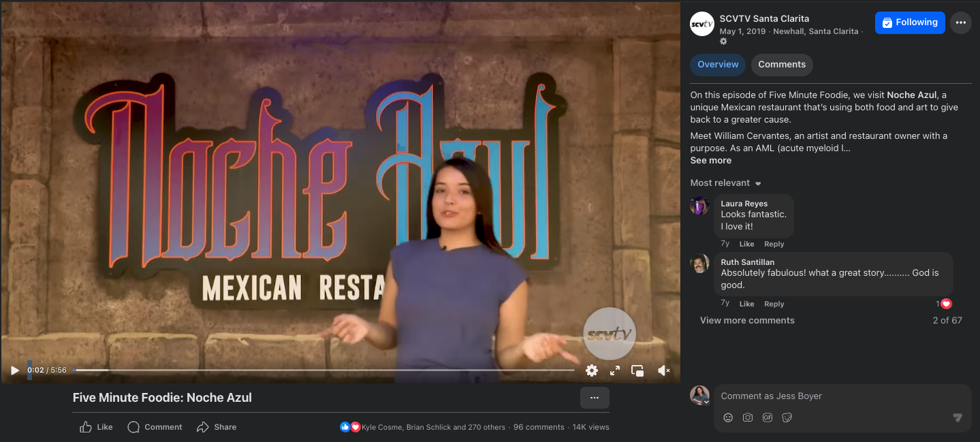Open Ruth Santillan profile name
Screen dimensions: 980x442
tap(748, 262)
